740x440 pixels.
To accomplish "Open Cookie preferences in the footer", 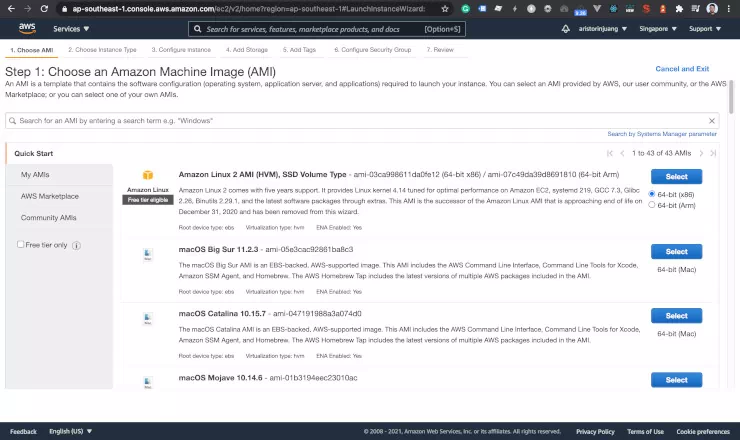I will tap(703, 432).
